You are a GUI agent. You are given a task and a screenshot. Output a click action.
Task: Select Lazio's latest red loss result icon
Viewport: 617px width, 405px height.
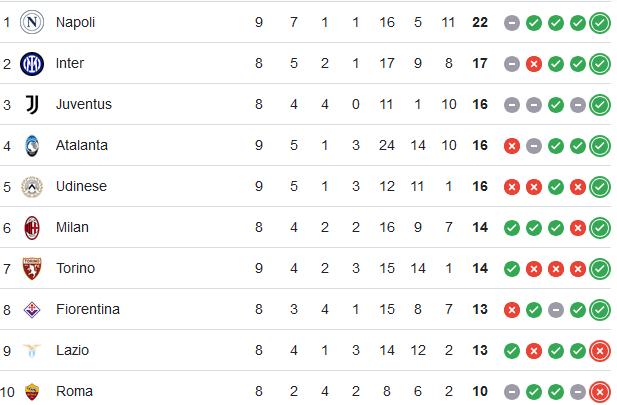600,351
